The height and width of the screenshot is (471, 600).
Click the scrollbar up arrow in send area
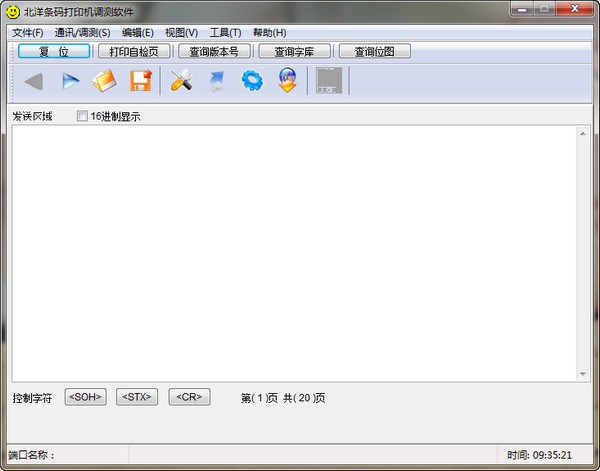[582, 134]
